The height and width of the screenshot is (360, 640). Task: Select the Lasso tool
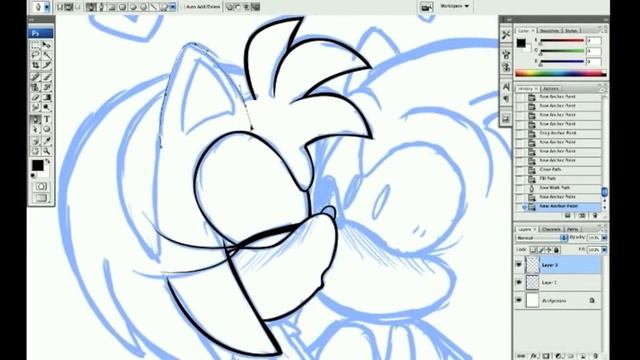pyautogui.click(x=36, y=55)
